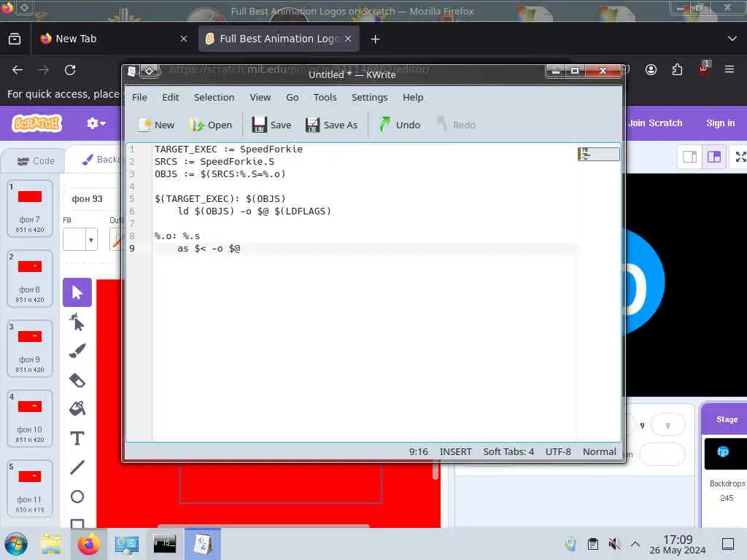Select the Scratch Circle tool
Viewport: 747px width, 560px height.
77,497
